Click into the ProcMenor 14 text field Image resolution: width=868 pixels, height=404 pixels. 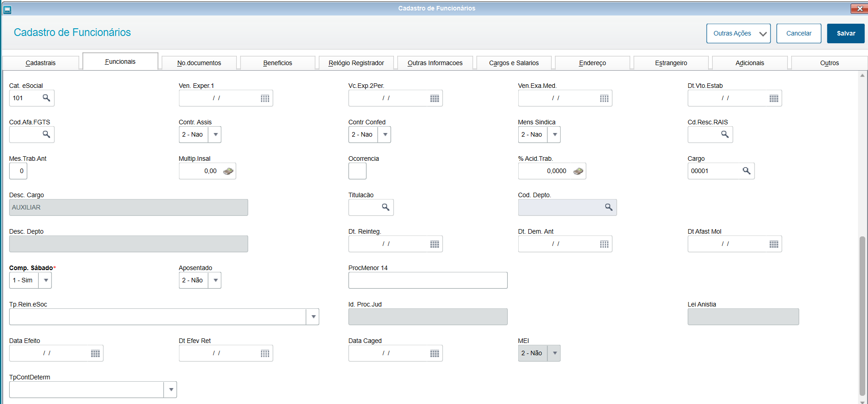(x=428, y=280)
